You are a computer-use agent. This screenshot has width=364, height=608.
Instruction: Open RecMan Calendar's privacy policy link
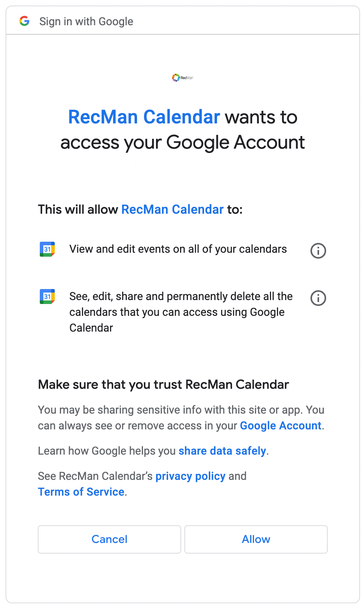click(190, 476)
